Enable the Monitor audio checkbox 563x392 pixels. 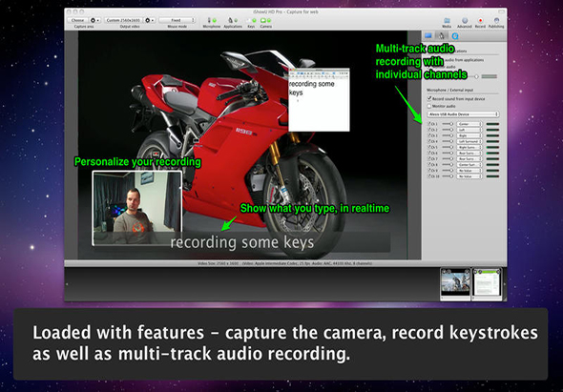pyautogui.click(x=429, y=106)
